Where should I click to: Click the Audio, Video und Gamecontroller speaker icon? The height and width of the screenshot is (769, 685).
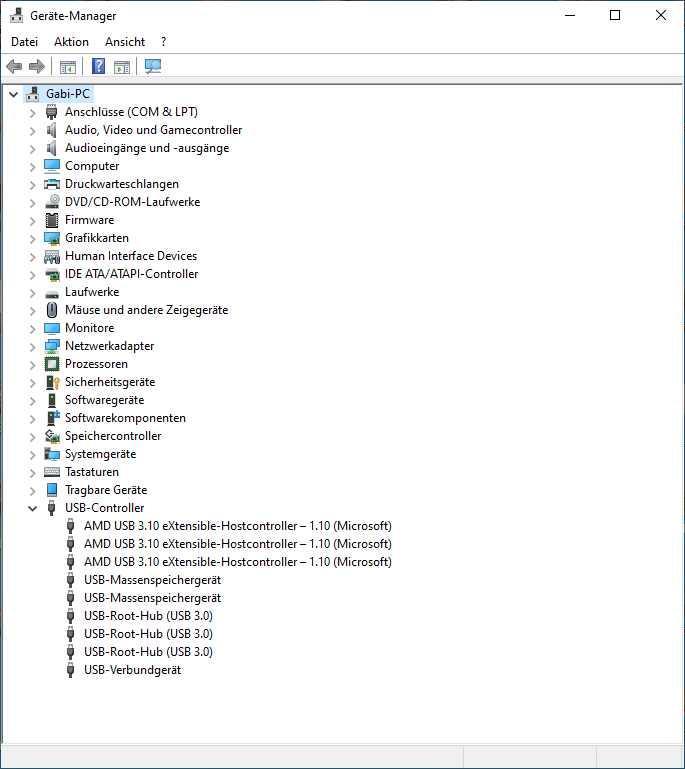51,130
